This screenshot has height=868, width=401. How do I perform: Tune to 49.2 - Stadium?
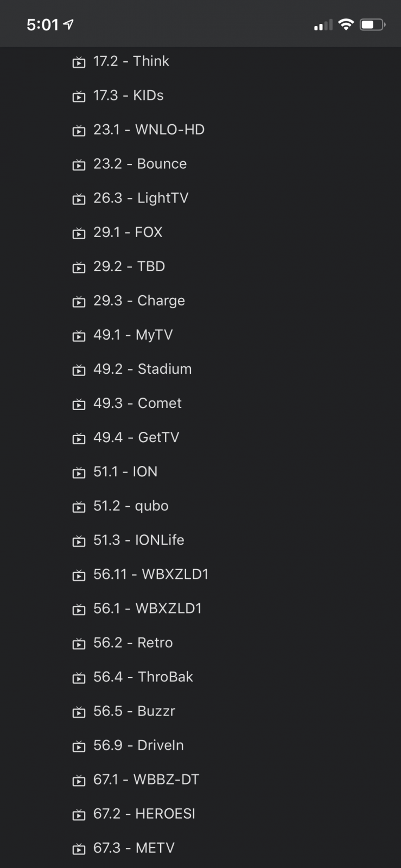[142, 369]
